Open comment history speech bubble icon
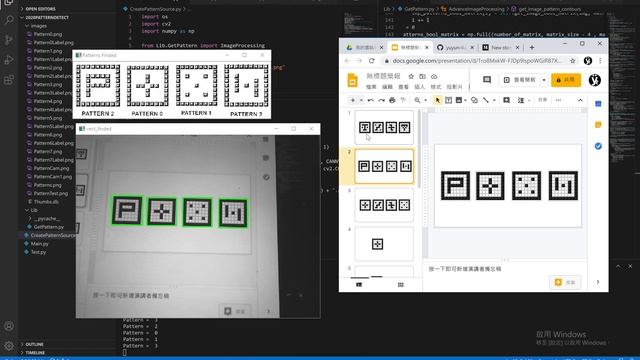The height and width of the screenshot is (360, 640). (487, 80)
